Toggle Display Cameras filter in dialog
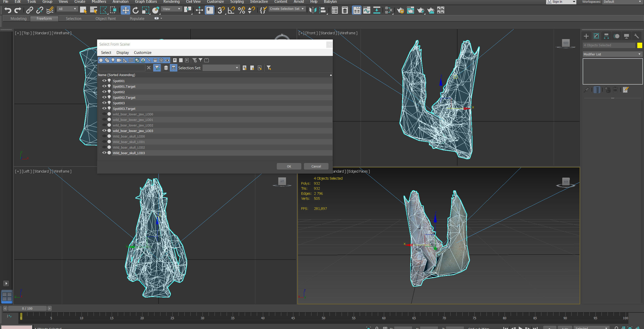The height and width of the screenshot is (329, 644). click(x=119, y=60)
